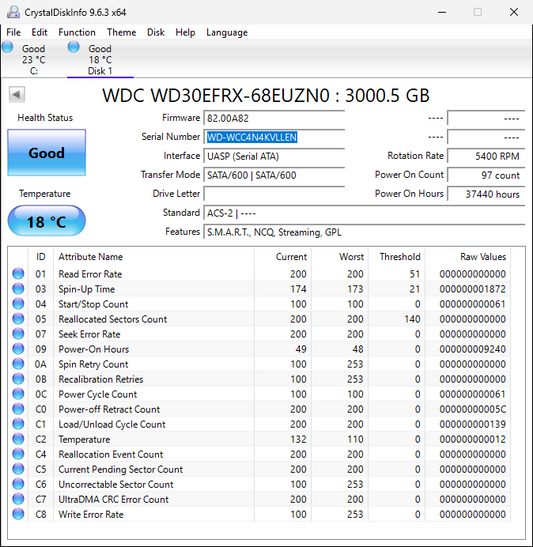Click the Serial Number field
Screen dimensions: 533x547
(274, 137)
